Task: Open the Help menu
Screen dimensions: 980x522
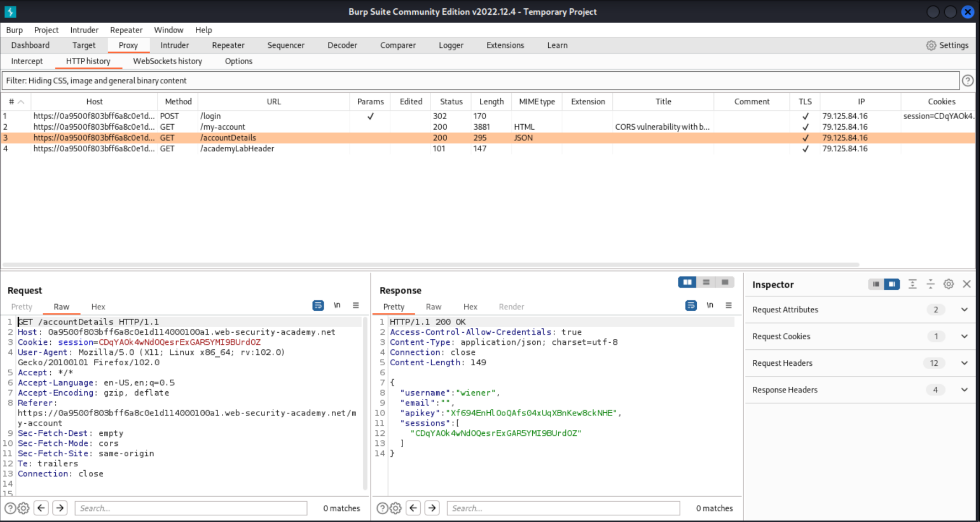Action: pos(204,30)
